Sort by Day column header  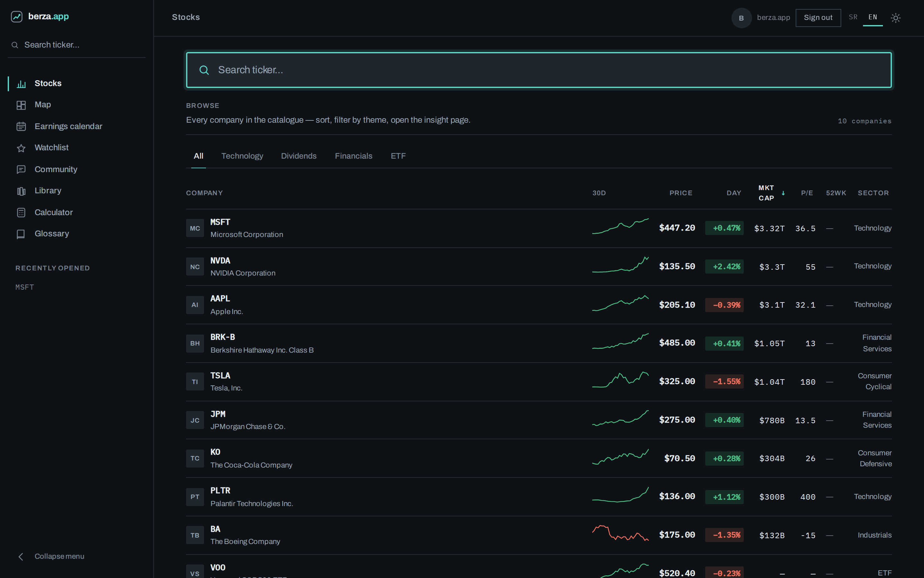click(733, 193)
